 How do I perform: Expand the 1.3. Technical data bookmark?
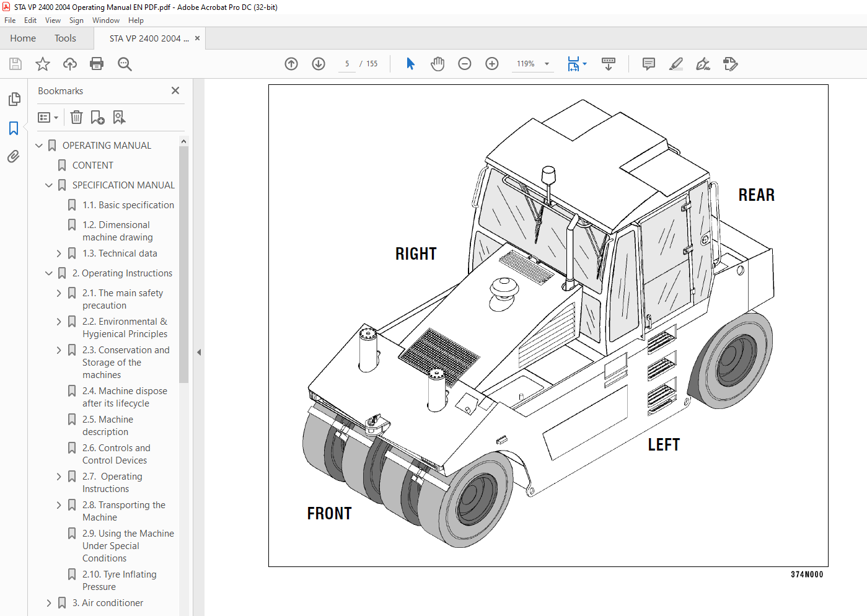(x=59, y=253)
